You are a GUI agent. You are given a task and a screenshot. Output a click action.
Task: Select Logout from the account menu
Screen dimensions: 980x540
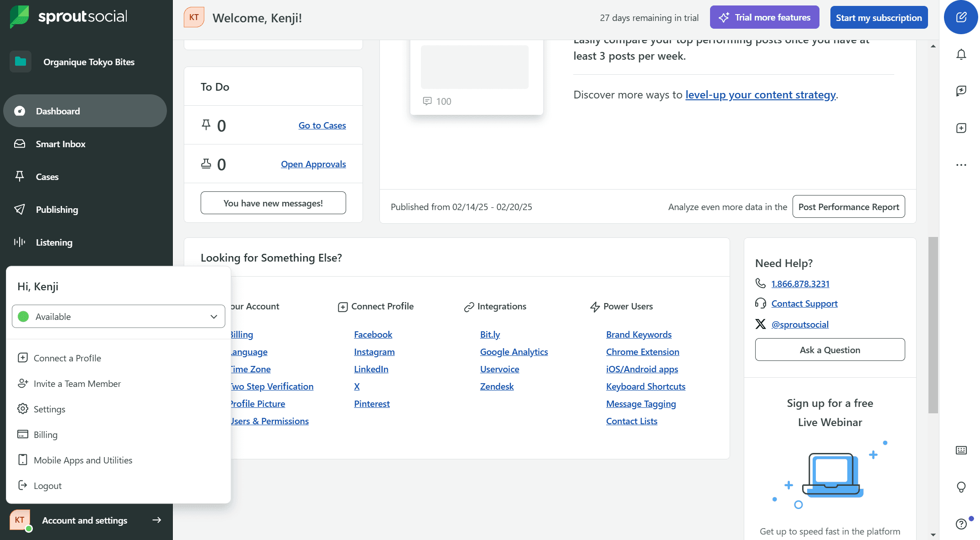point(47,486)
